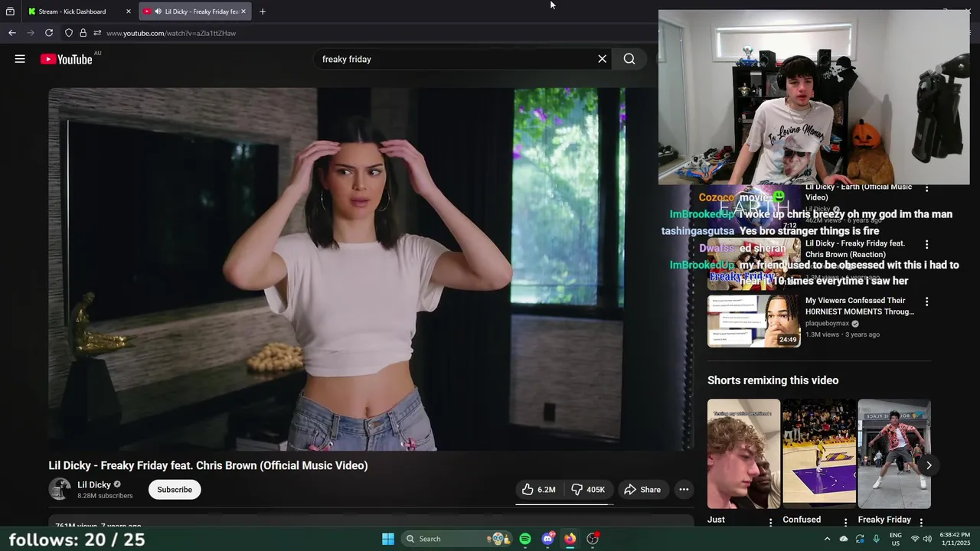Open the volume speaker tray icon
980x551 pixels.
(x=928, y=539)
